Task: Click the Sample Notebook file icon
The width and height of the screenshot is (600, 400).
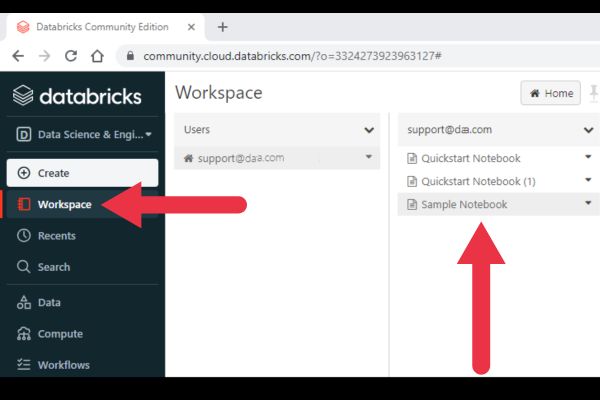Action: (x=412, y=204)
